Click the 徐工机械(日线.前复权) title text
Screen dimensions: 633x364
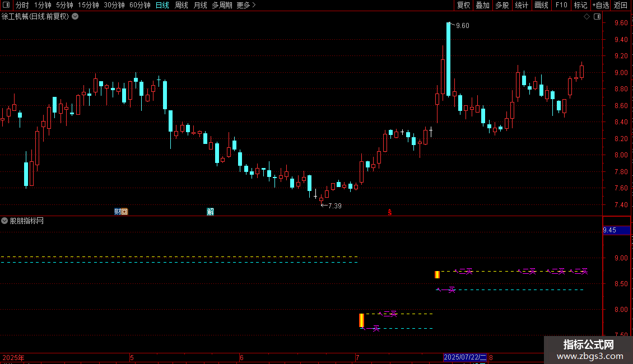click(x=35, y=17)
